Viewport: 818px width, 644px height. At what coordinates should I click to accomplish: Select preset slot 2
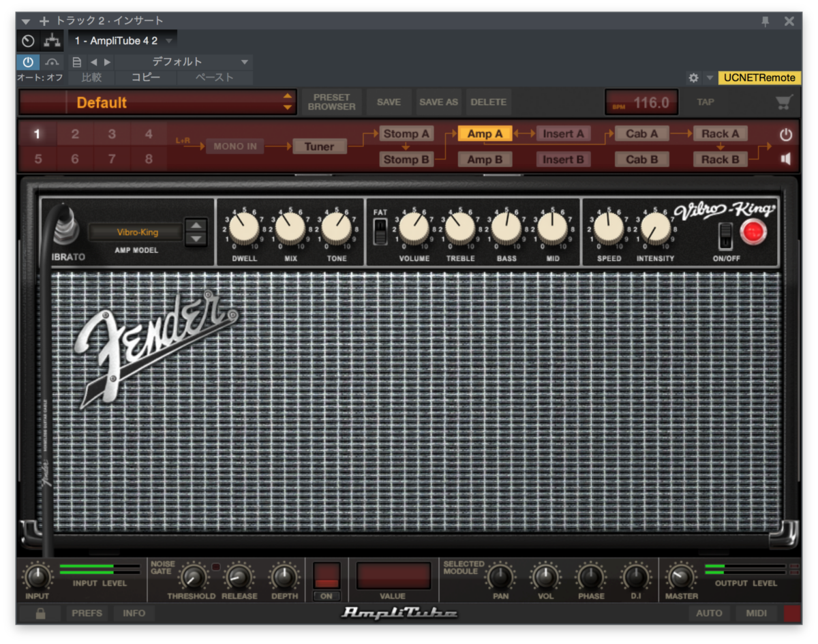pos(75,134)
